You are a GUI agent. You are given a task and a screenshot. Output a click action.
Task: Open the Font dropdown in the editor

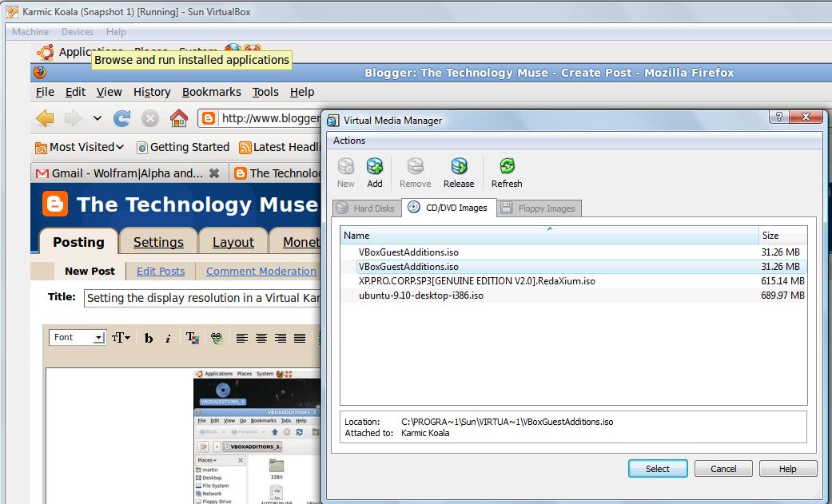pyautogui.click(x=77, y=337)
